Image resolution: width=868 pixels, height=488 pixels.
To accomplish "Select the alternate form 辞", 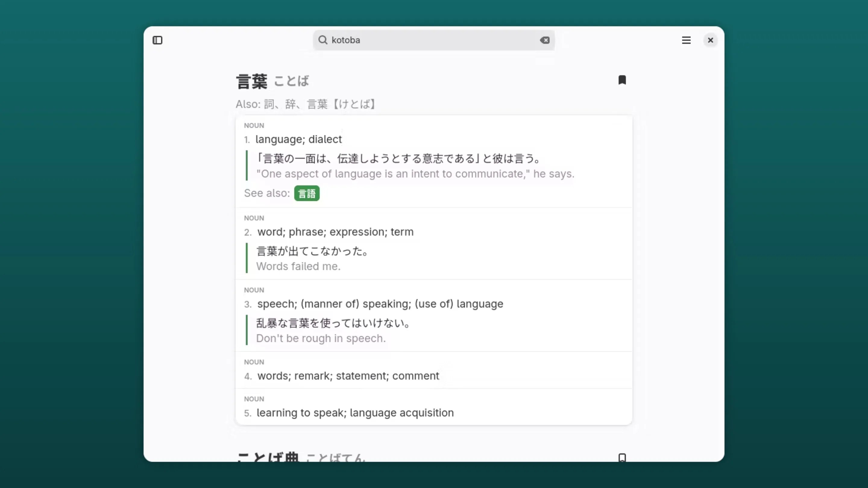I will (x=291, y=104).
